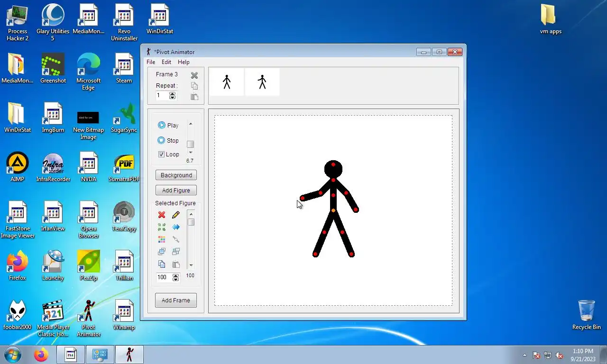Click Firefox icon in the taskbar
Screen dimensions: 607x364
pos(41,355)
